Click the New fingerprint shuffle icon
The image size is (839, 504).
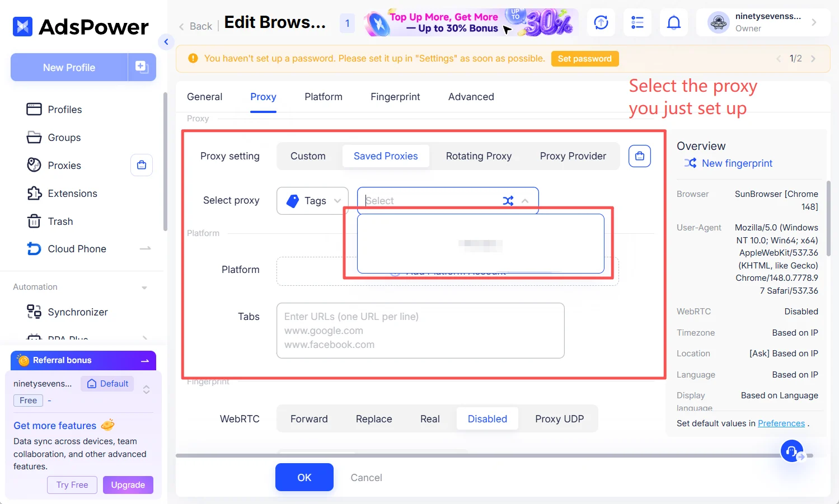[x=690, y=163]
